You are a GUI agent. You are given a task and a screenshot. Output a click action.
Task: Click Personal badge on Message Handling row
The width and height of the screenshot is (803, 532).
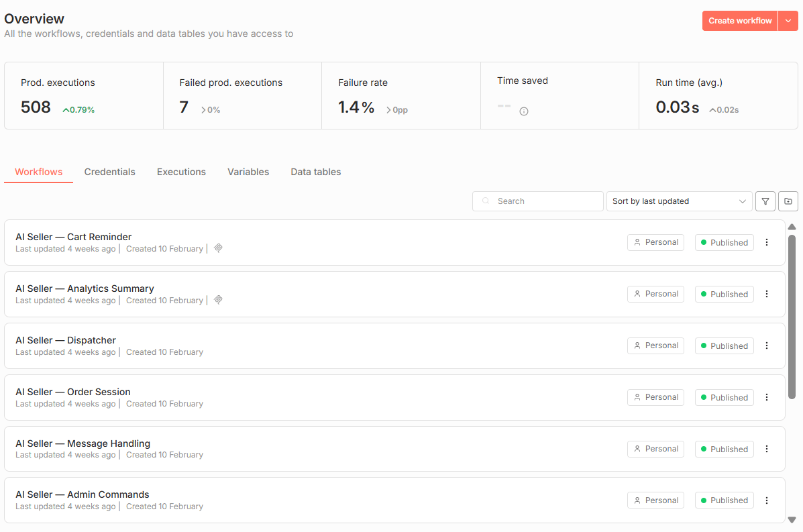pyautogui.click(x=655, y=449)
